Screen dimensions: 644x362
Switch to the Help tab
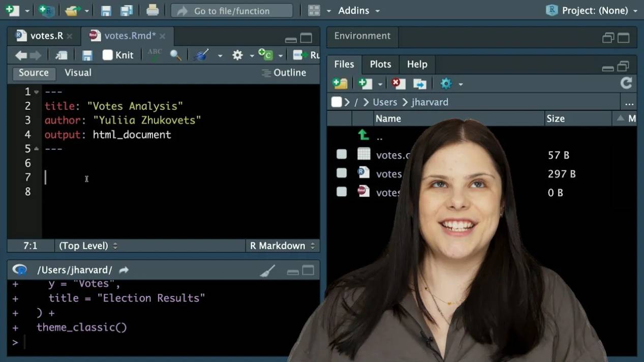[417, 64]
